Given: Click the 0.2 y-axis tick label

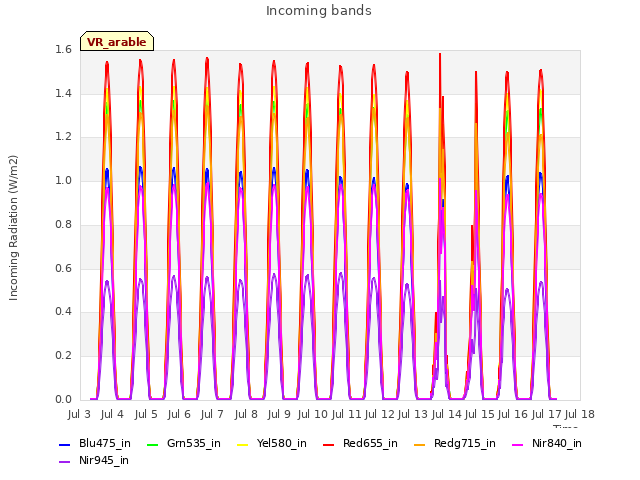Looking at the screenshot, I should [x=63, y=356].
